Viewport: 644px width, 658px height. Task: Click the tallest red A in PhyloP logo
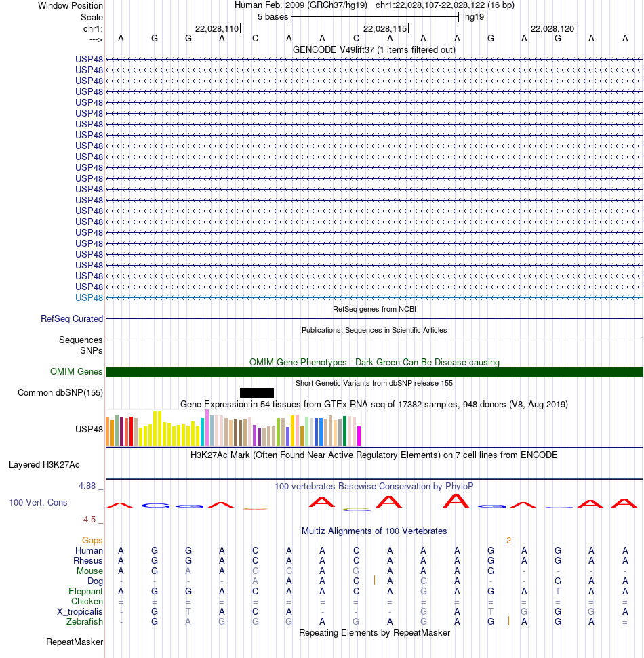coord(456,501)
